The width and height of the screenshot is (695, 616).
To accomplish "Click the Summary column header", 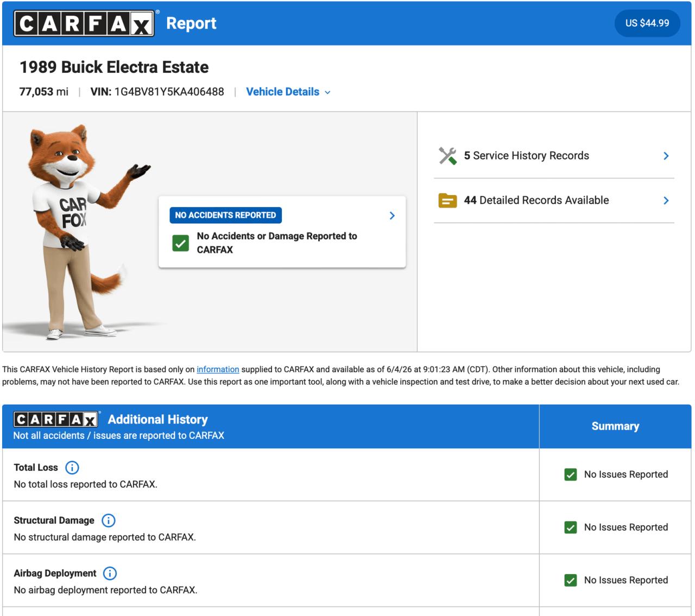I will pyautogui.click(x=615, y=426).
